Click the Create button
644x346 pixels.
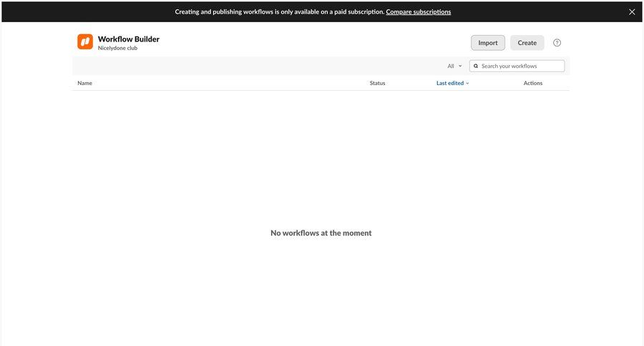(x=527, y=43)
